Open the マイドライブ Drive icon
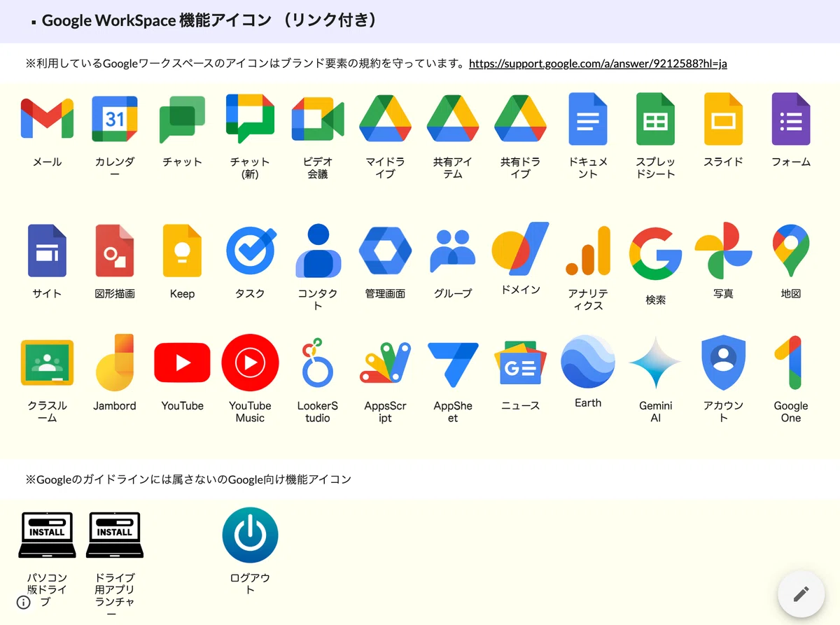Screen dimensions: 840x625 pyautogui.click(x=385, y=119)
